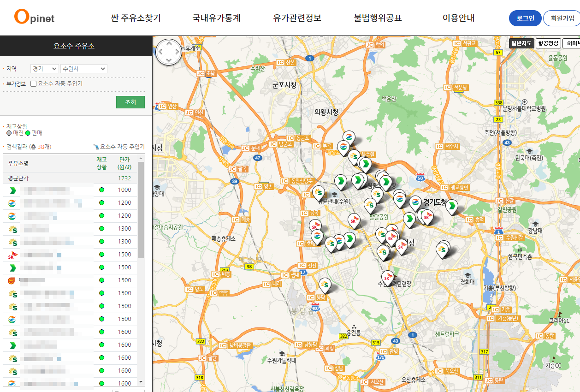Sort by 단가 (원/ℓ) column header
580x392 pixels.
[124, 163]
